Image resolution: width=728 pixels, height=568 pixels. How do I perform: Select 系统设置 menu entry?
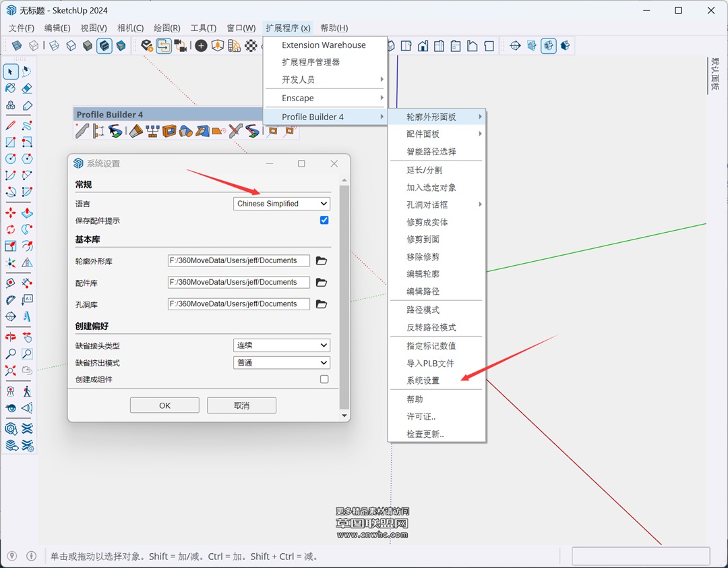(x=437, y=380)
